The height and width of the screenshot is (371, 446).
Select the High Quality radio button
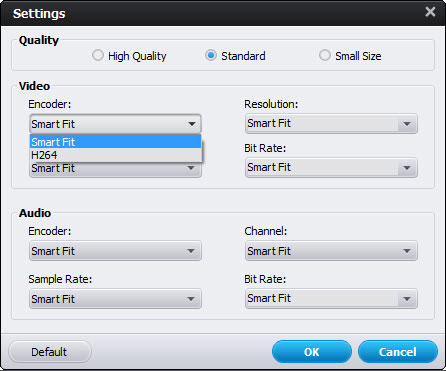pos(98,55)
